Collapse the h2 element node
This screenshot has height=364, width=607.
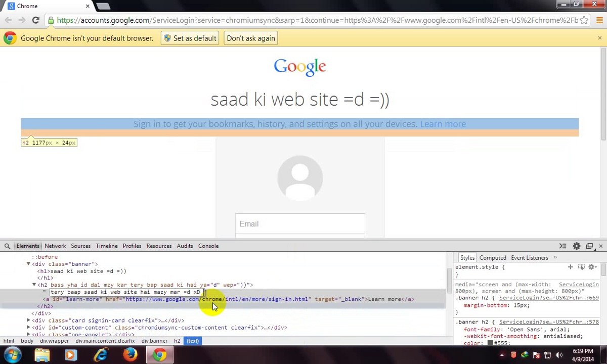pos(34,285)
